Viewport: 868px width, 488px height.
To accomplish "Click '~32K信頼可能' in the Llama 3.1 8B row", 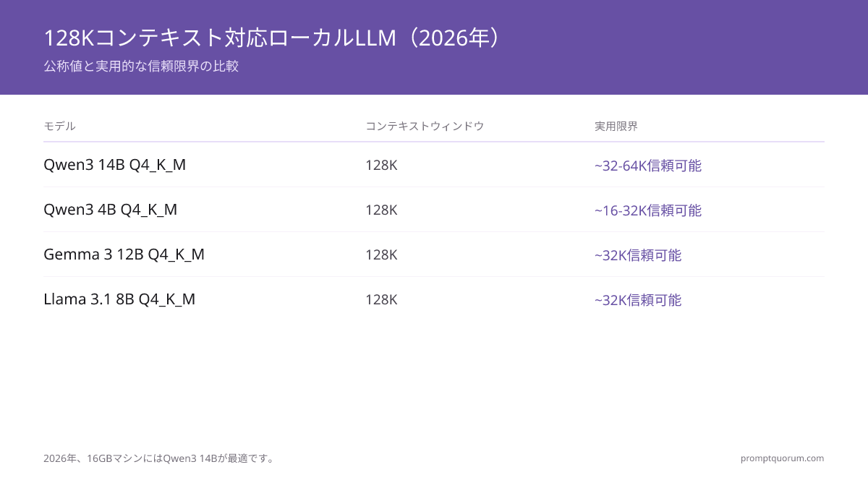I will [638, 300].
